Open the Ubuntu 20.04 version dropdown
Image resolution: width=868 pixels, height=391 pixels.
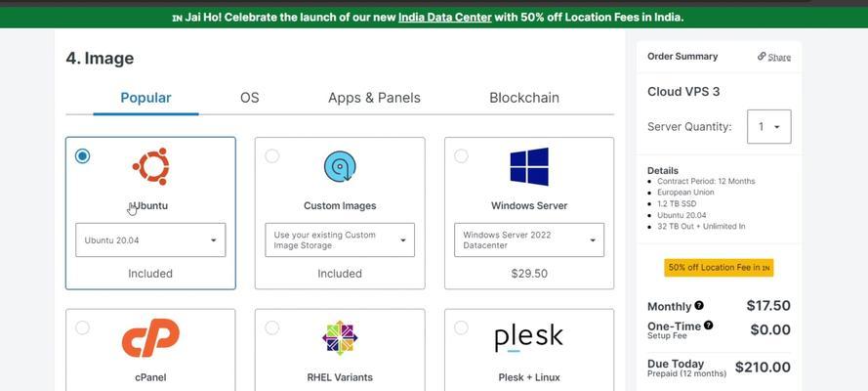(150, 239)
